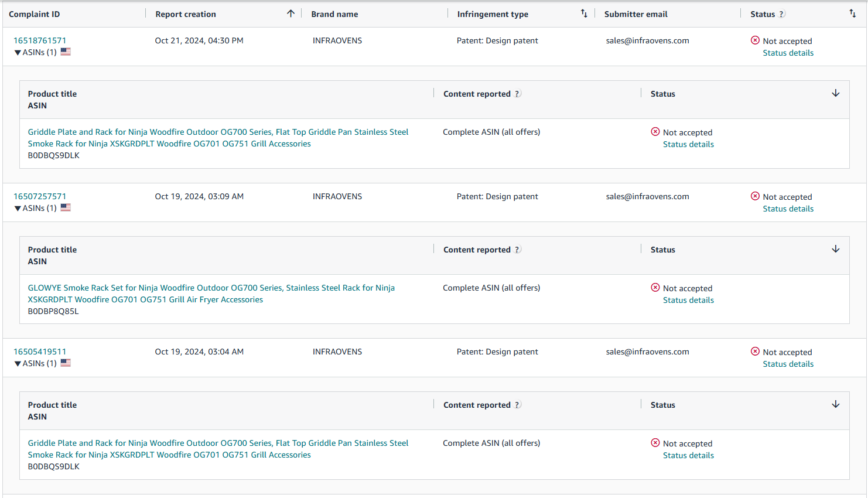
Task: Collapse ASINs (1) under complaint 16518761571
Action: 35,52
